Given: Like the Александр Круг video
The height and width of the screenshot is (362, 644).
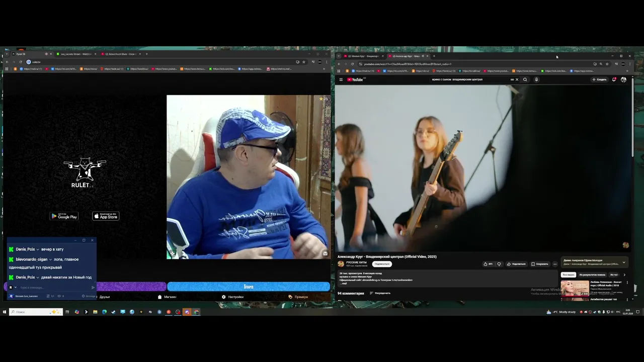Looking at the screenshot, I should tap(488, 264).
